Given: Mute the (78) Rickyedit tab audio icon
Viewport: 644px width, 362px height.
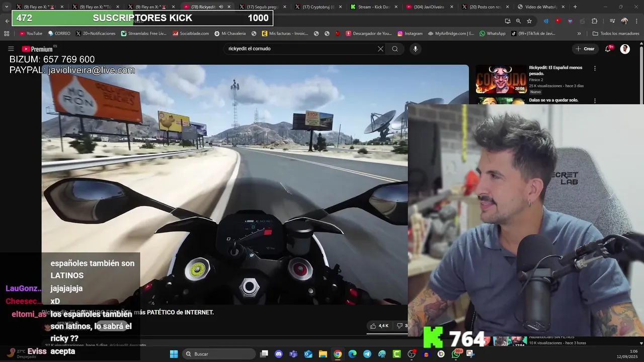Looking at the screenshot, I should 221,7.
